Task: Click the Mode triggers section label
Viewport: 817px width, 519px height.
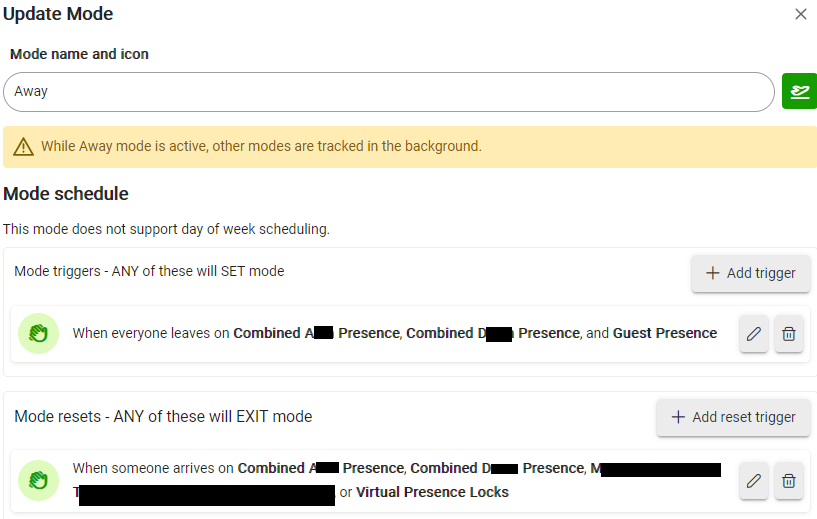Action: (149, 271)
